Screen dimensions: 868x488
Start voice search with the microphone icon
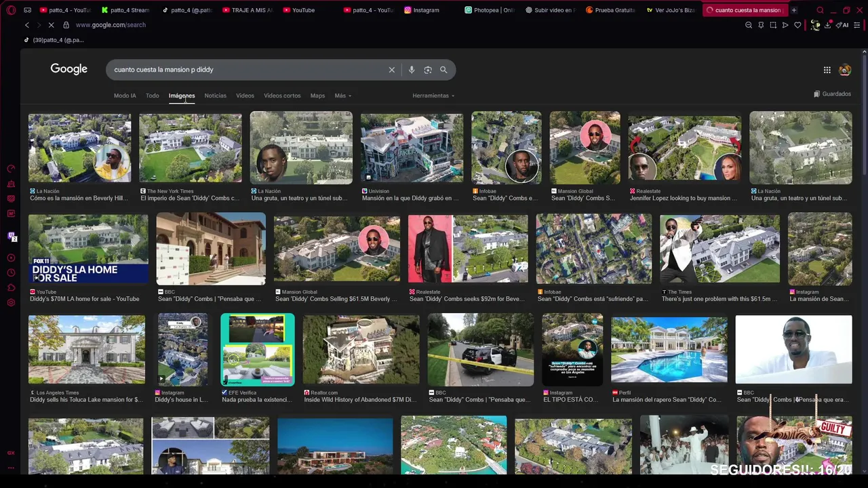click(x=411, y=70)
